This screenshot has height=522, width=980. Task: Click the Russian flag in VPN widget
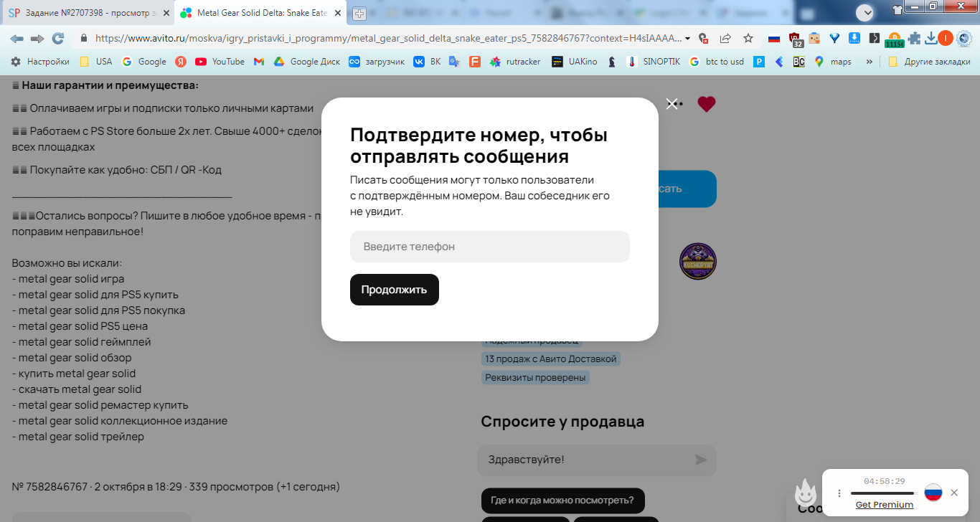(x=933, y=493)
